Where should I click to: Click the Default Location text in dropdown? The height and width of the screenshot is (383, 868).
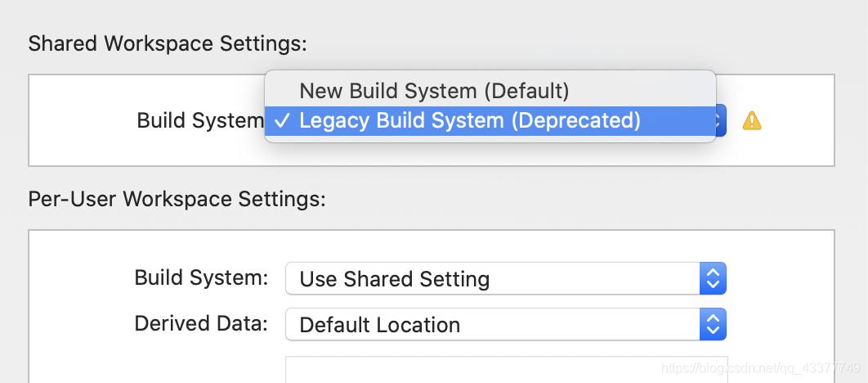click(380, 325)
